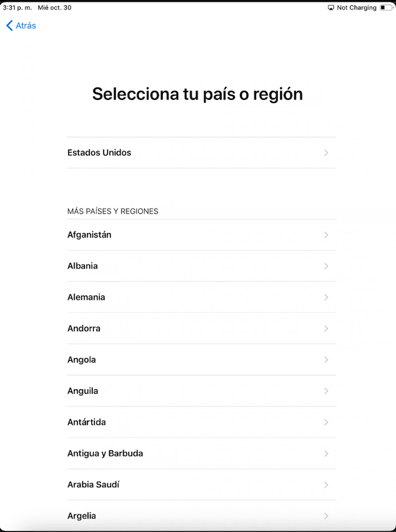This screenshot has width=396, height=532.
Task: Pick Argelia in the country list
Action: [x=202, y=515]
